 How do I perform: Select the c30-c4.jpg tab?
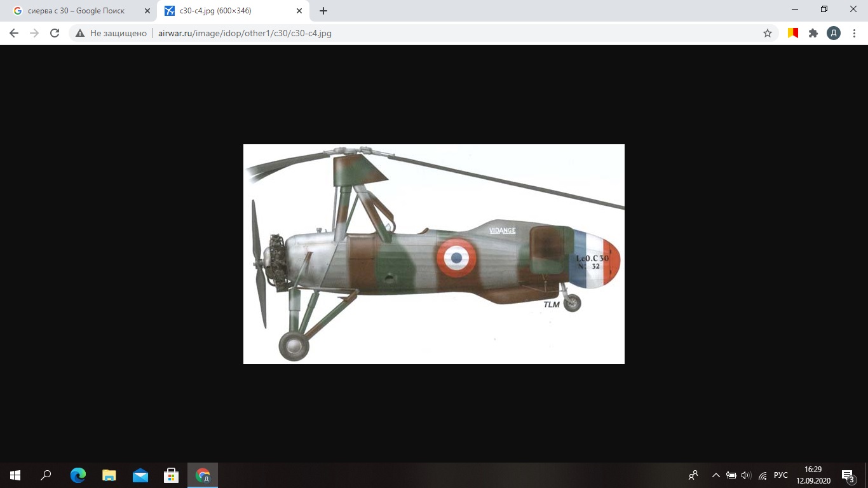coord(233,11)
